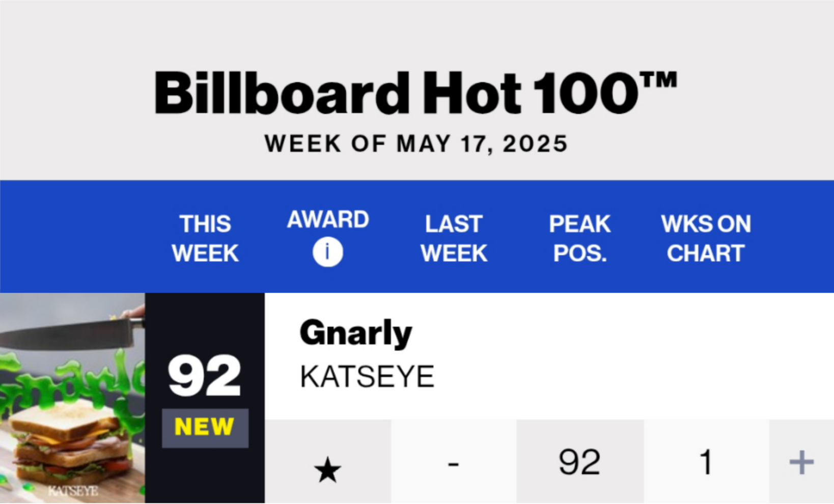Open the Gnarly song title

tap(356, 334)
